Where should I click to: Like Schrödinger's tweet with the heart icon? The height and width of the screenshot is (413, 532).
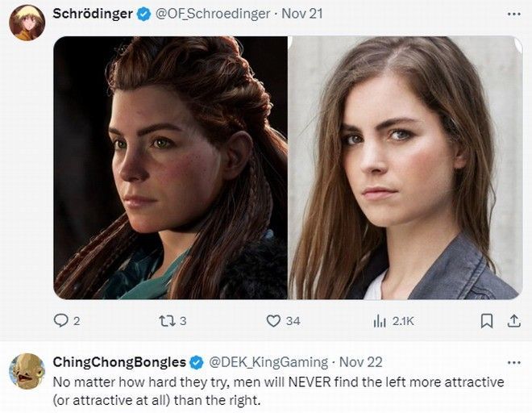(x=273, y=320)
